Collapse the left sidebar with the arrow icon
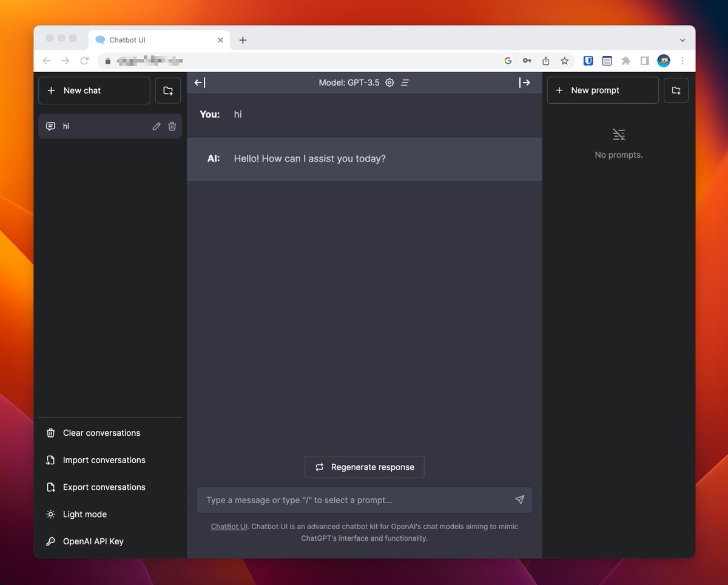The width and height of the screenshot is (728, 585). point(200,83)
